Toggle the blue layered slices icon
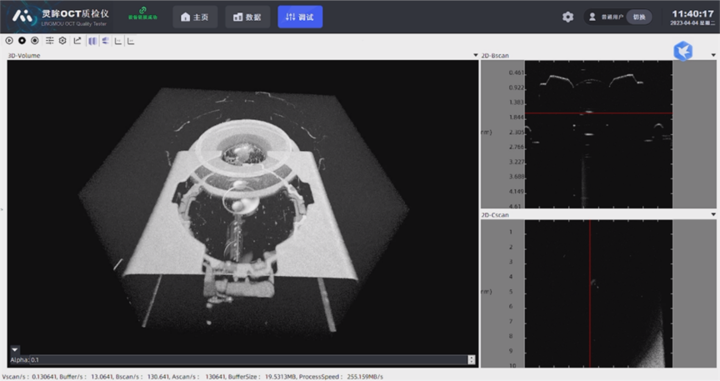Screen dimensions: 720x381 [106, 41]
